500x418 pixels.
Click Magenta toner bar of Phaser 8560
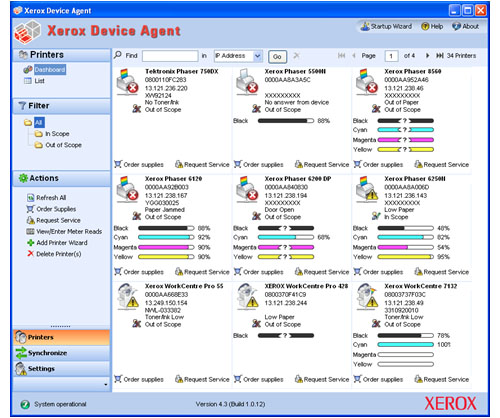[405, 140]
